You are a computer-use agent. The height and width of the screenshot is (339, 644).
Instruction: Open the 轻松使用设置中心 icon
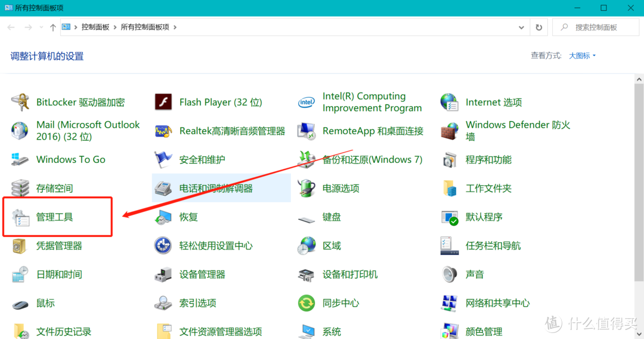pos(163,246)
